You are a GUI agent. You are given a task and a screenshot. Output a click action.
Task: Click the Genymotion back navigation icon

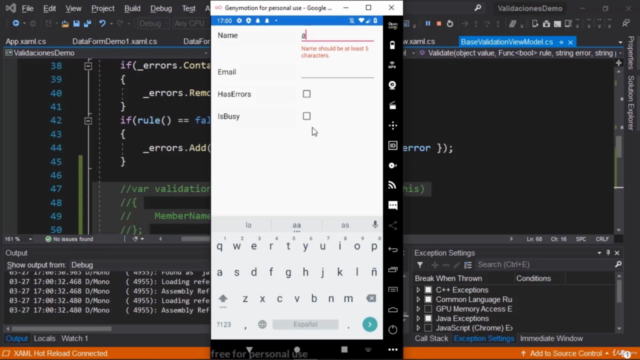pyautogui.click(x=393, y=249)
